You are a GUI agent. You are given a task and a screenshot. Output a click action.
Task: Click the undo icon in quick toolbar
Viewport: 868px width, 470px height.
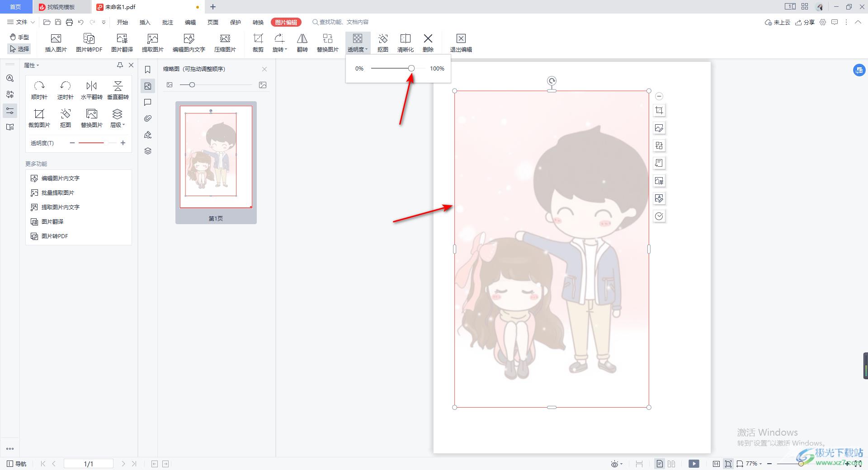81,22
